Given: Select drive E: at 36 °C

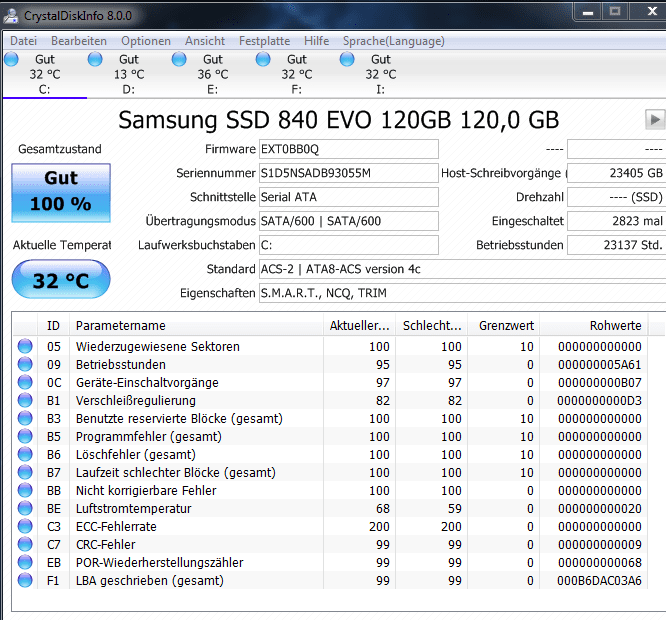Looking at the screenshot, I should pos(212,74).
